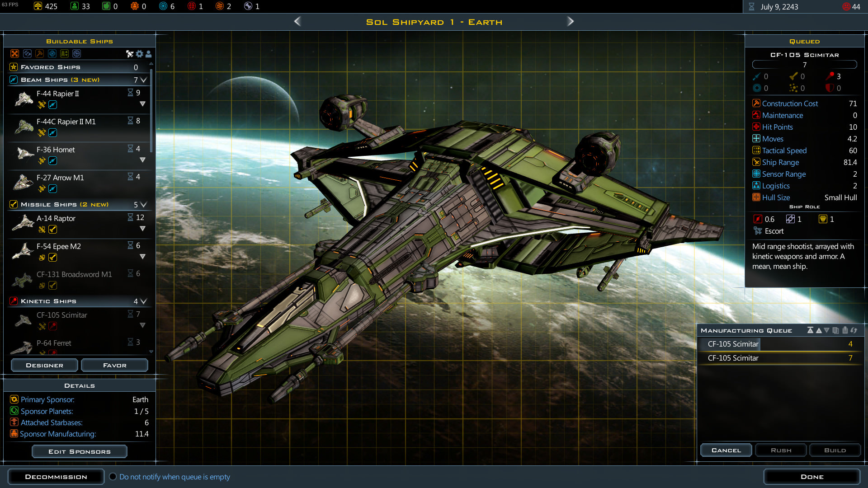Click the orange hammer construction filter icon

[40, 54]
